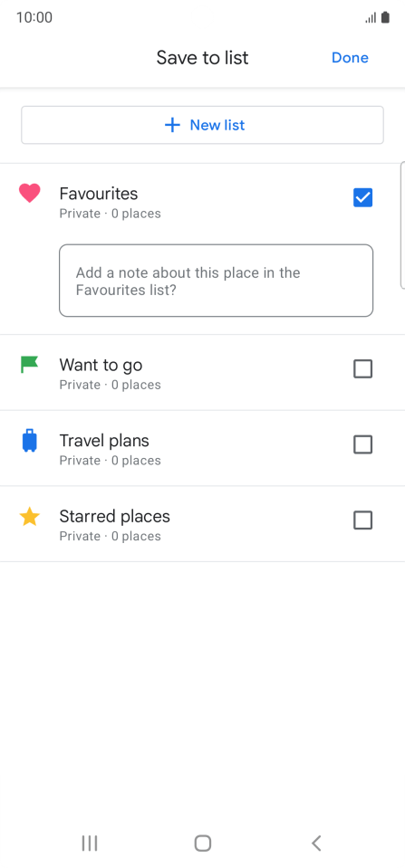Image resolution: width=405 pixels, height=868 pixels.
Task: Select the Travel plans list title
Action: [104, 441]
